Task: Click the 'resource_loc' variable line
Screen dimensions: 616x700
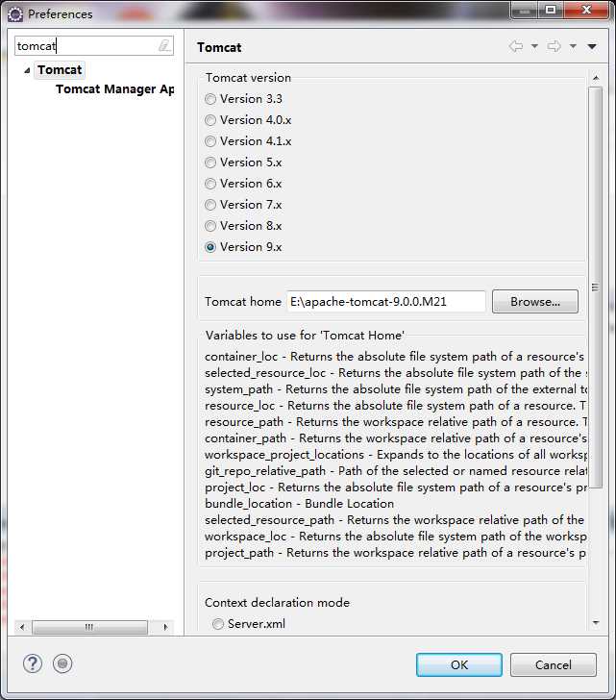Action: [x=395, y=406]
